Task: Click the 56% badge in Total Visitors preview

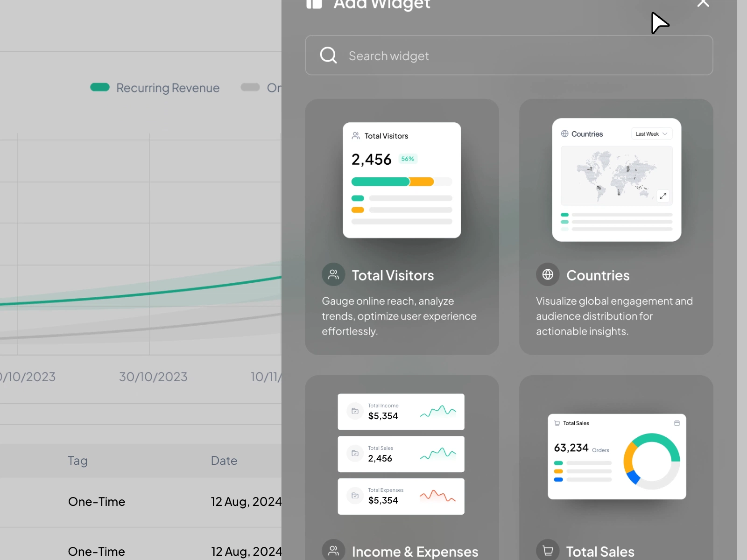Action: pos(408,159)
